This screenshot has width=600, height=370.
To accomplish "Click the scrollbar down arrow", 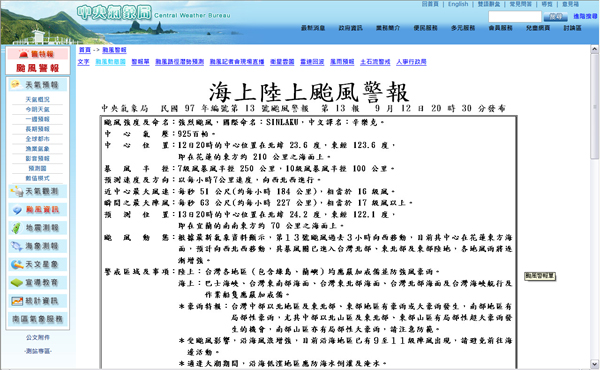I will click(594, 363).
